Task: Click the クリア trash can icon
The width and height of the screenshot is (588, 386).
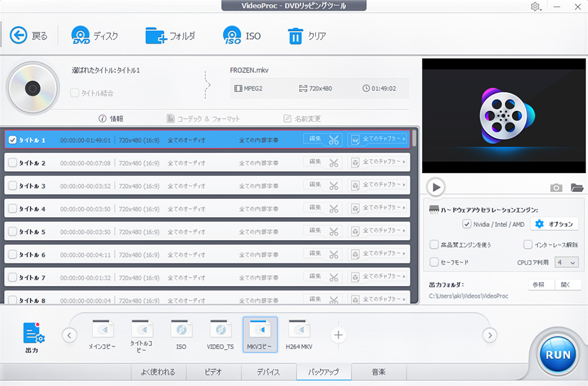Action: (x=295, y=36)
